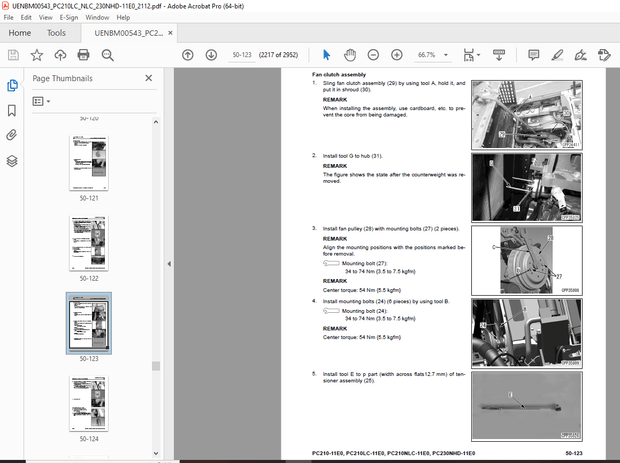Select the arrow Selection tool
The image size is (620, 463).
click(x=326, y=55)
